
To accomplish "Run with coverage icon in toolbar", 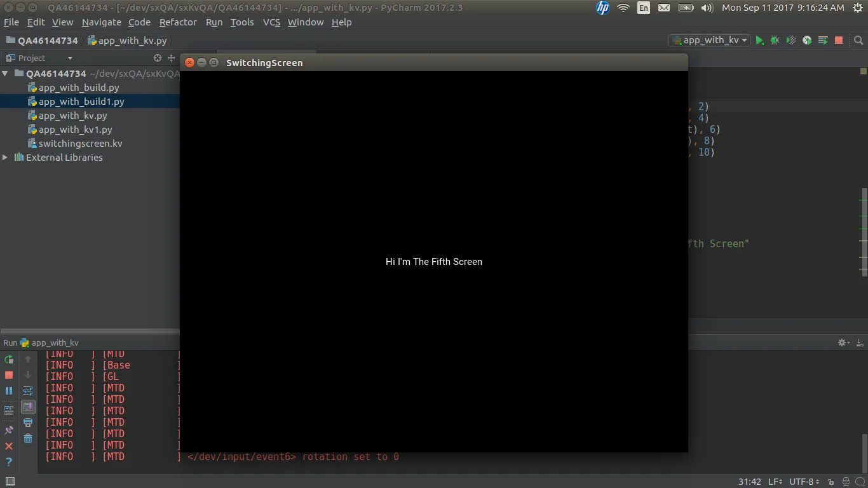I will click(x=791, y=40).
